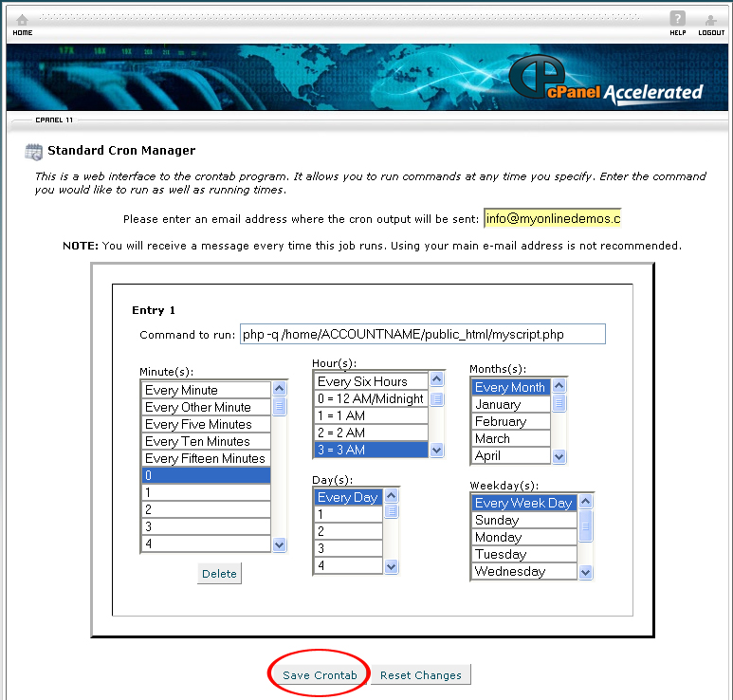
Task: Select day 4 in Days list
Action: 349,565
